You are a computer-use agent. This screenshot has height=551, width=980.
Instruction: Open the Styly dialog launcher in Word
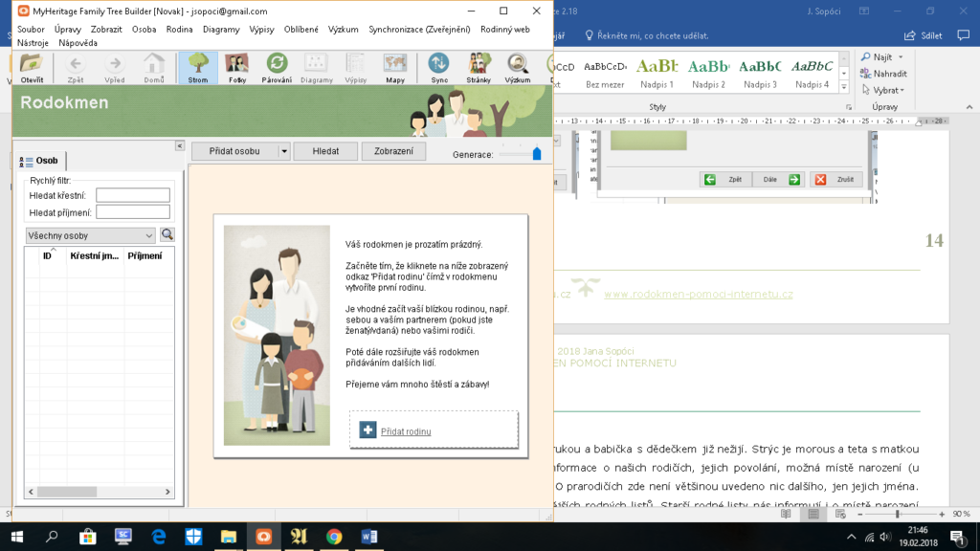[x=848, y=107]
